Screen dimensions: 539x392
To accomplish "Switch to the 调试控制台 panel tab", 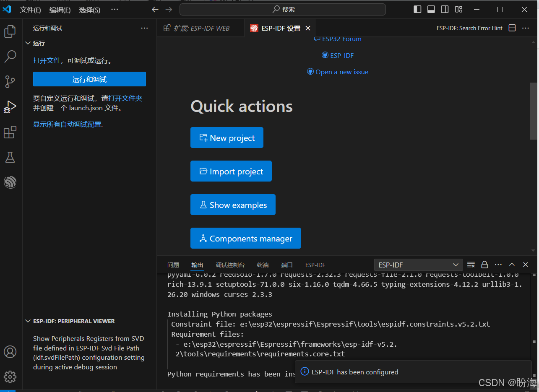I will (x=230, y=265).
